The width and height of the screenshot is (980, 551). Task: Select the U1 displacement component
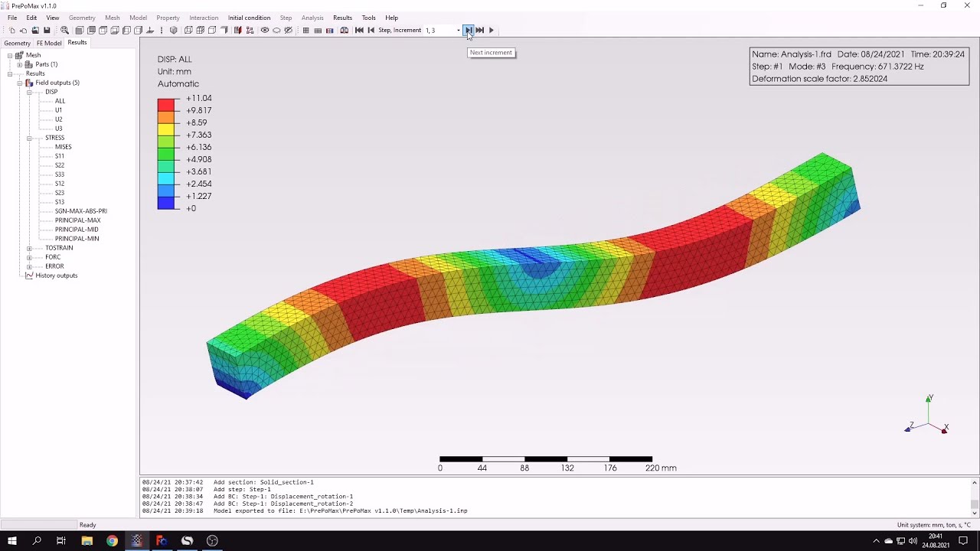pyautogui.click(x=58, y=110)
